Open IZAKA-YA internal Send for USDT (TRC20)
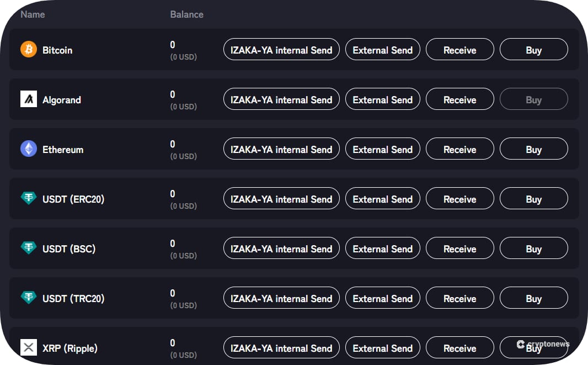This screenshot has height=365, width=588. [281, 298]
